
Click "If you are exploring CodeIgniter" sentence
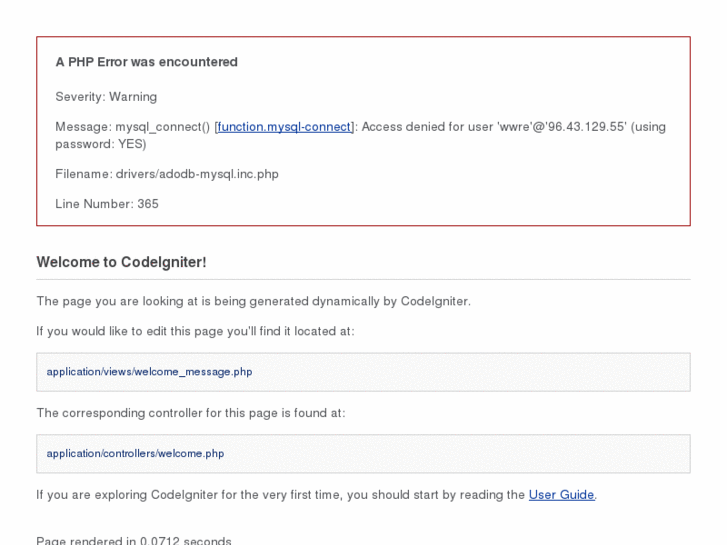tap(280, 495)
